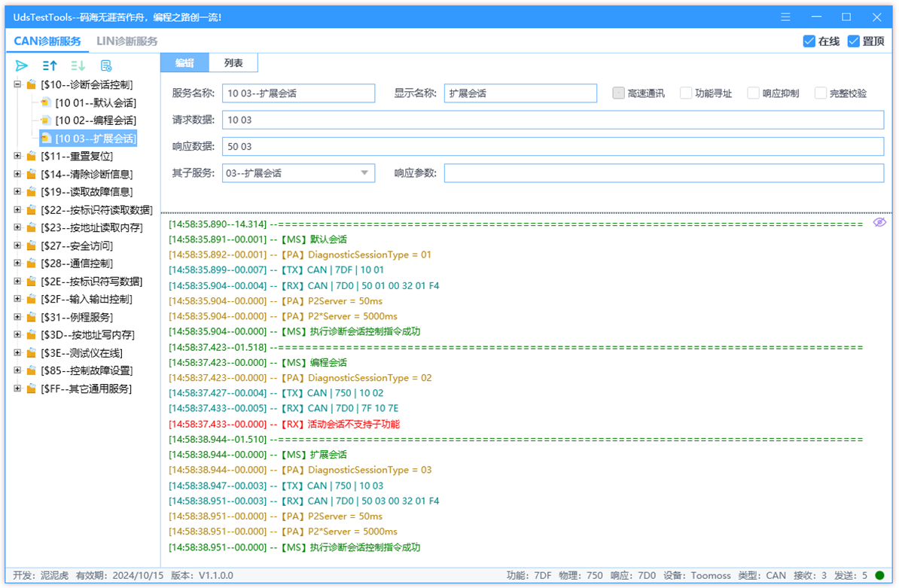Select the $85 控制故障设置 tree item
Image resolution: width=899 pixels, height=588 pixels.
tap(87, 371)
